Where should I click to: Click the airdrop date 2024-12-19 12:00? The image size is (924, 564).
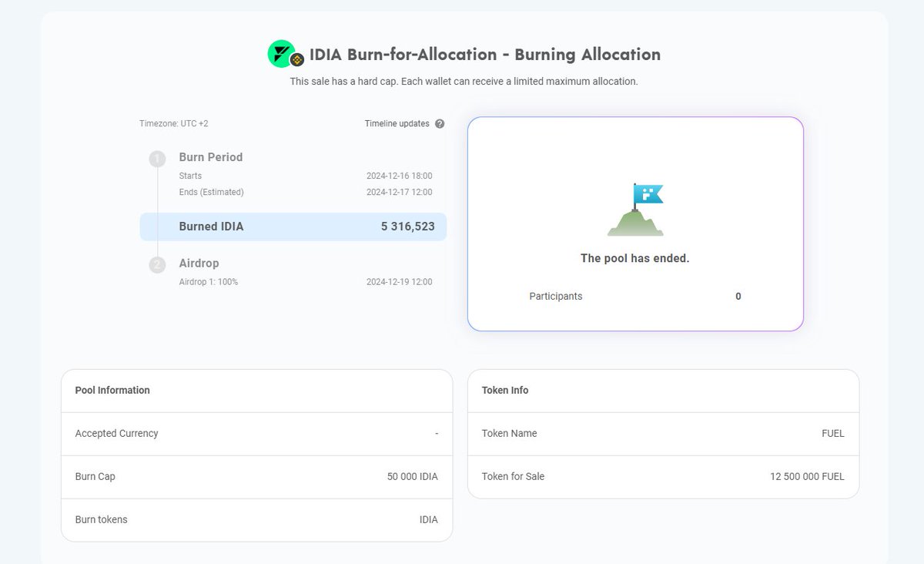coord(400,282)
